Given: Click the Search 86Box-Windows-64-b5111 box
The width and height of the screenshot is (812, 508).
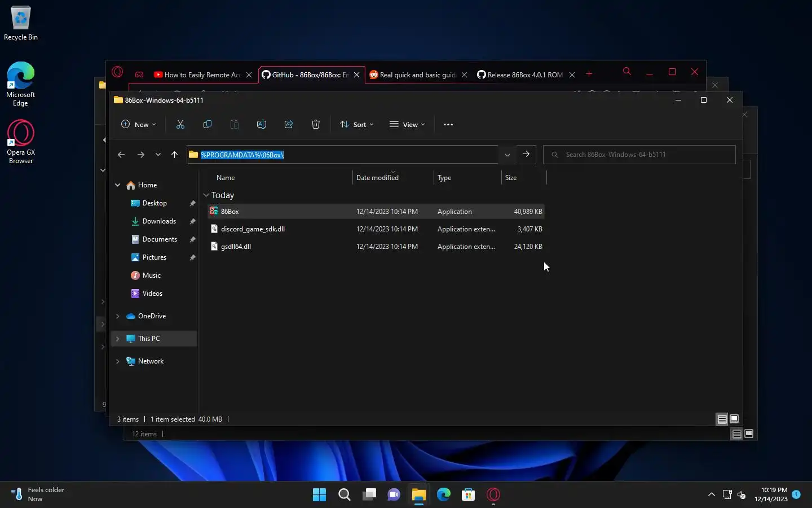Looking at the screenshot, I should pos(639,155).
